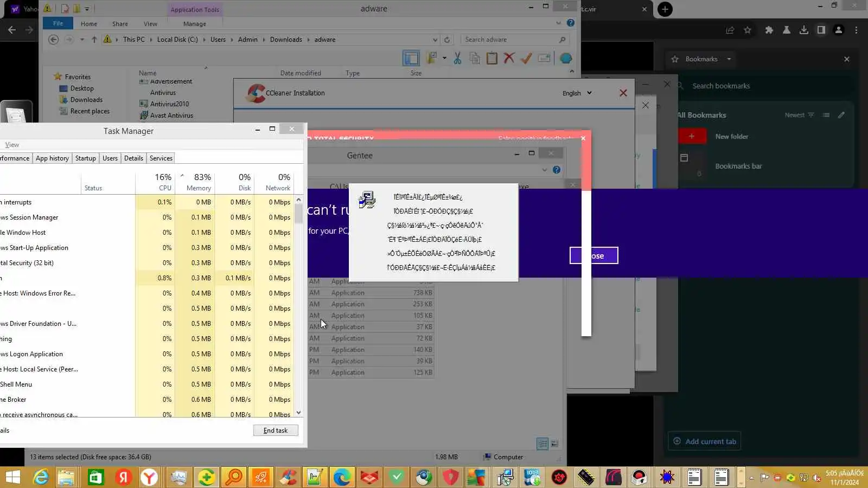Click the Copy icon in adware Explorer toolbar
Viewport: 868px width, 488px height.
[x=475, y=59]
